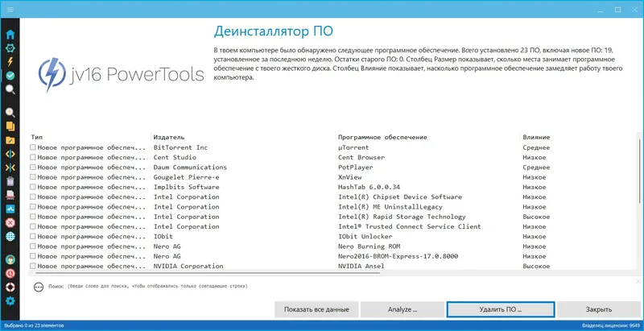Sort by the Влияние column header
The height and width of the screenshot is (331, 644).
click(x=536, y=137)
